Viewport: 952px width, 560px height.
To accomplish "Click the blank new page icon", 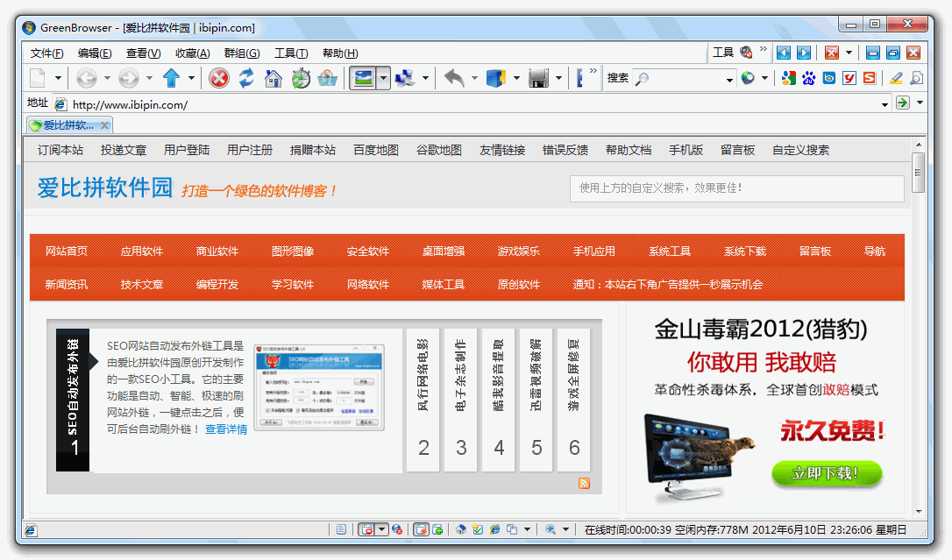I will (x=39, y=78).
